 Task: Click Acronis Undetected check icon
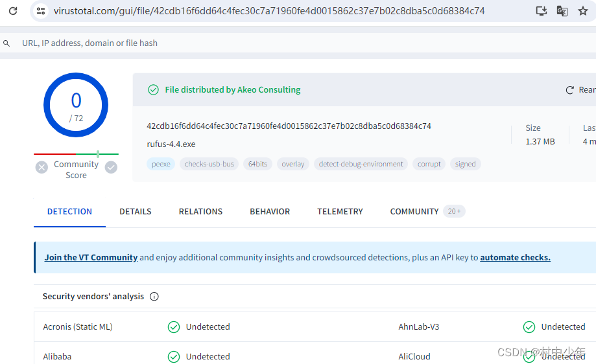click(x=174, y=327)
